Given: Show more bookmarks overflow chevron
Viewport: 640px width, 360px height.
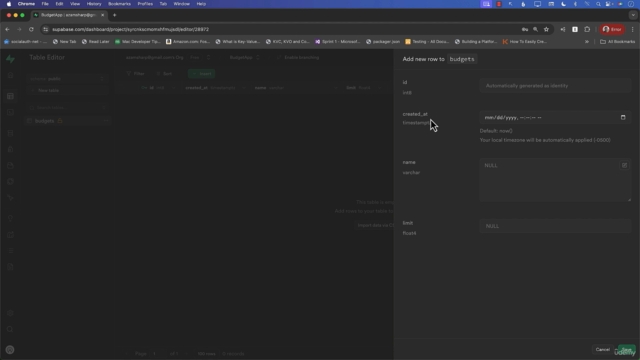Looking at the screenshot, I should (587, 42).
